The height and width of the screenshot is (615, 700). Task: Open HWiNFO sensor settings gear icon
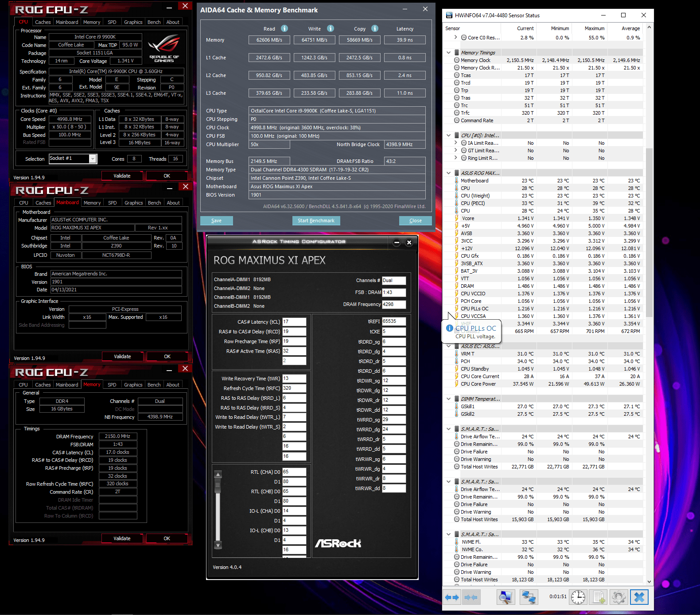click(619, 597)
